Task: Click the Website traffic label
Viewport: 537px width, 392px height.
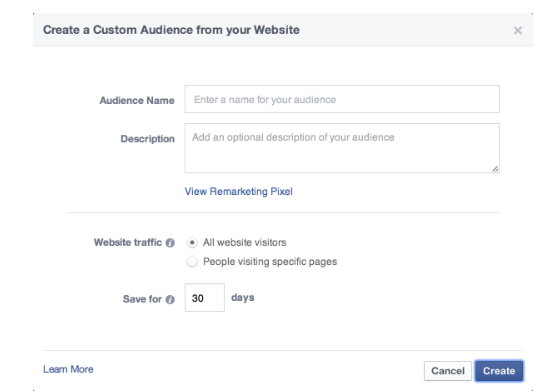Action: pos(128,242)
